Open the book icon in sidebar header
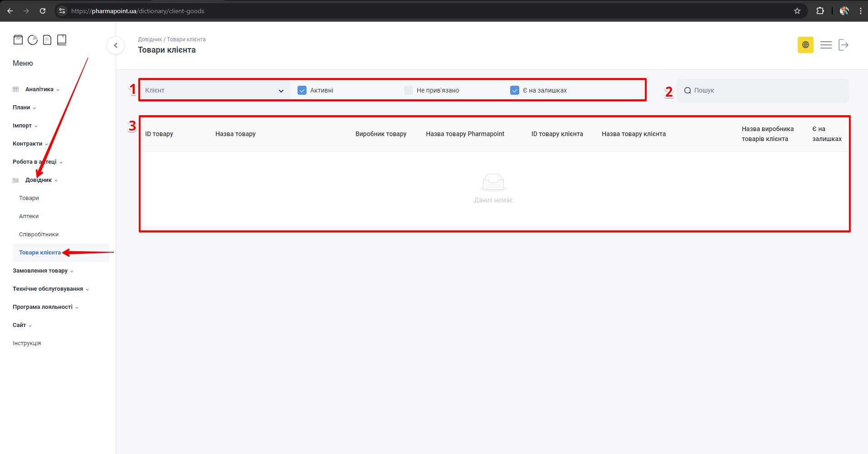The width and height of the screenshot is (868, 454). point(62,40)
